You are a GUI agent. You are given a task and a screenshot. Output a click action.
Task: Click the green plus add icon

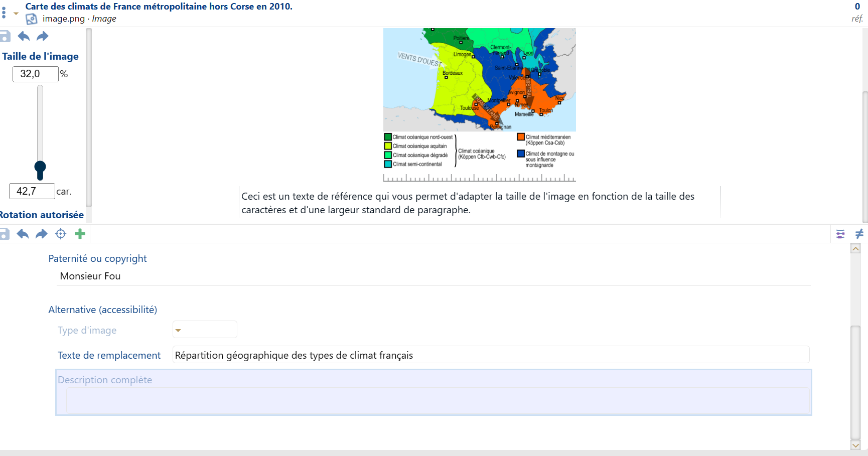click(80, 234)
